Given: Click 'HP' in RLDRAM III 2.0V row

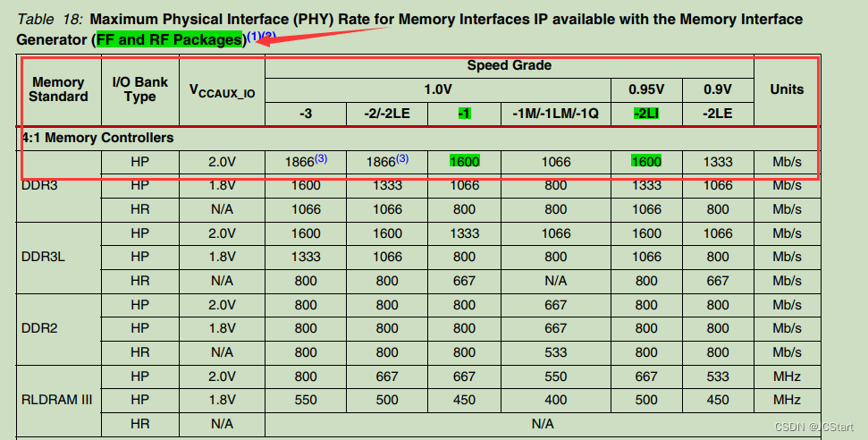Looking at the screenshot, I should tap(140, 376).
